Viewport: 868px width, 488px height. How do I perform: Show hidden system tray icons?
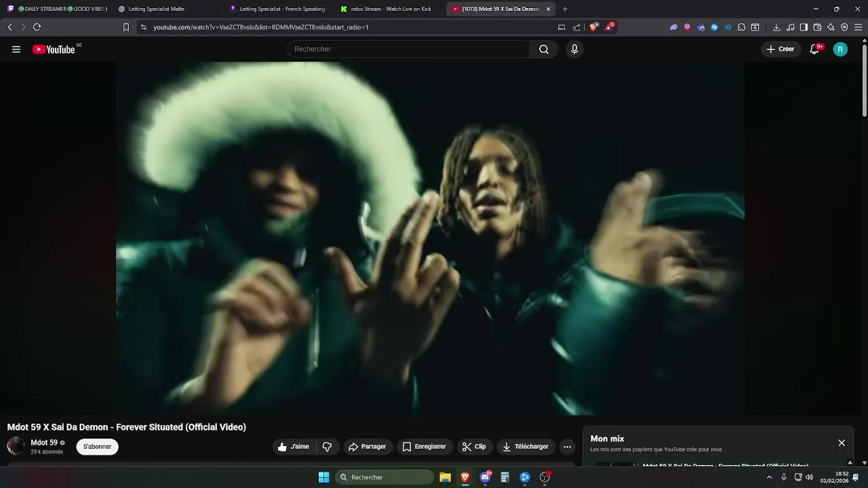click(x=769, y=477)
